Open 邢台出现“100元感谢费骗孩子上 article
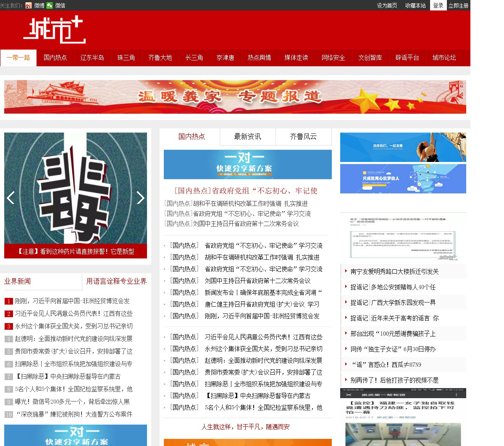 393,334
